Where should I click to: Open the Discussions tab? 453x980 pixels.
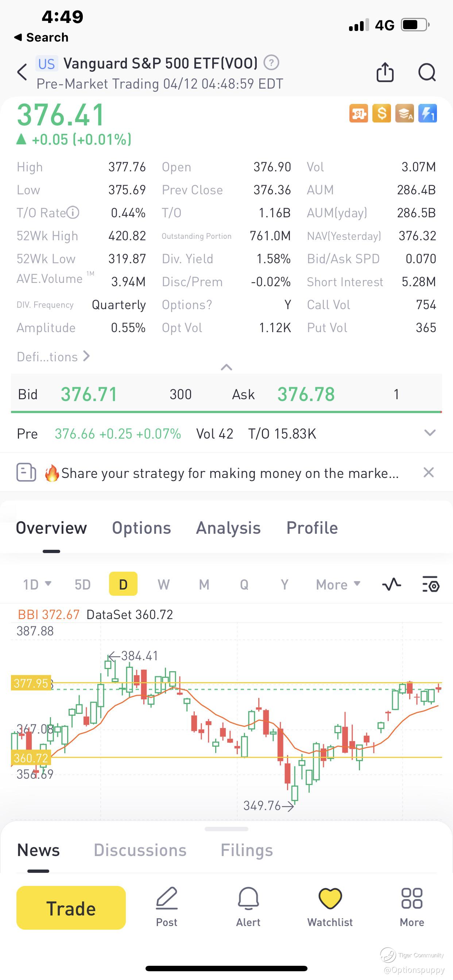[140, 850]
